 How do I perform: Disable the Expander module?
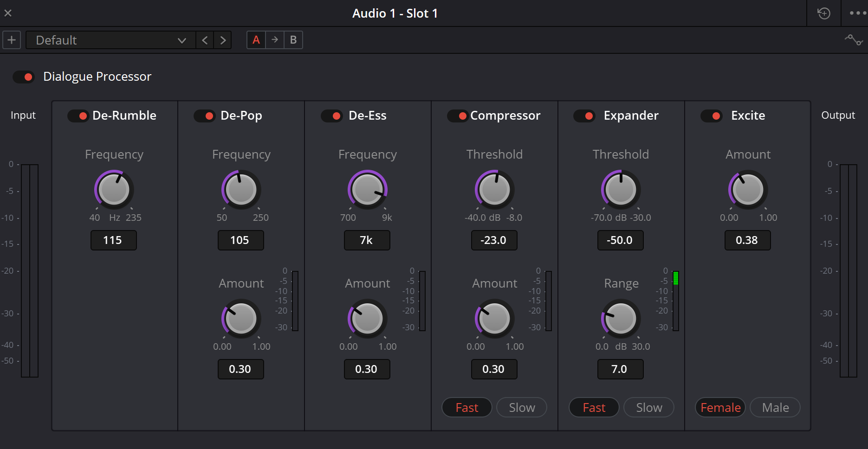pos(584,115)
